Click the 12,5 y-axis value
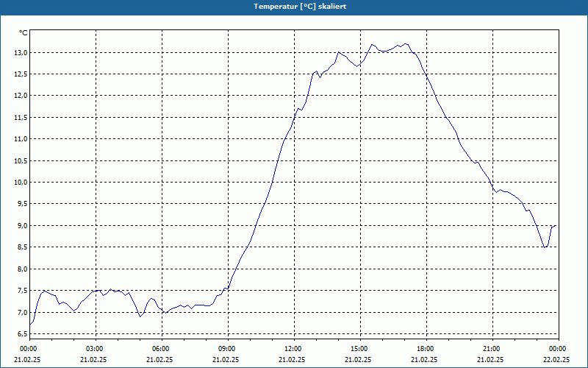 click(x=21, y=74)
